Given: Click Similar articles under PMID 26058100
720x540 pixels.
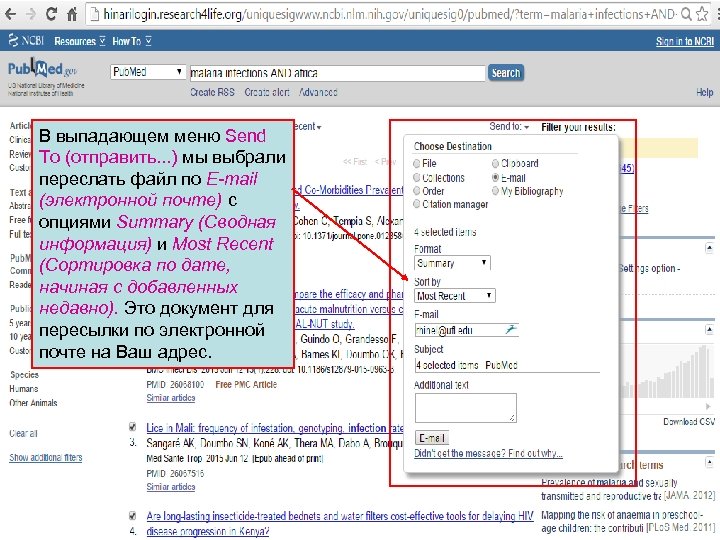Looking at the screenshot, I should tap(171, 398).
